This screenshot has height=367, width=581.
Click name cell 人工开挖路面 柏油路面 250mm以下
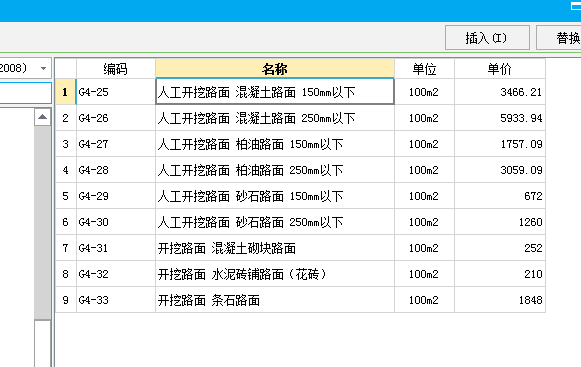click(275, 170)
